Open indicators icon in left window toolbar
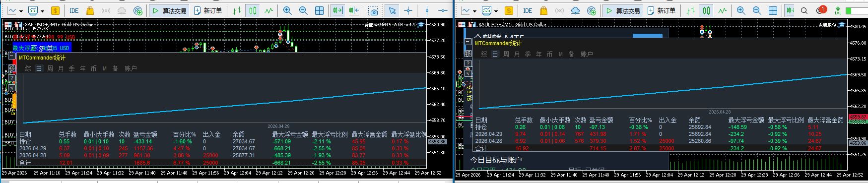The height and width of the screenshot is (183, 868). pos(33,10)
